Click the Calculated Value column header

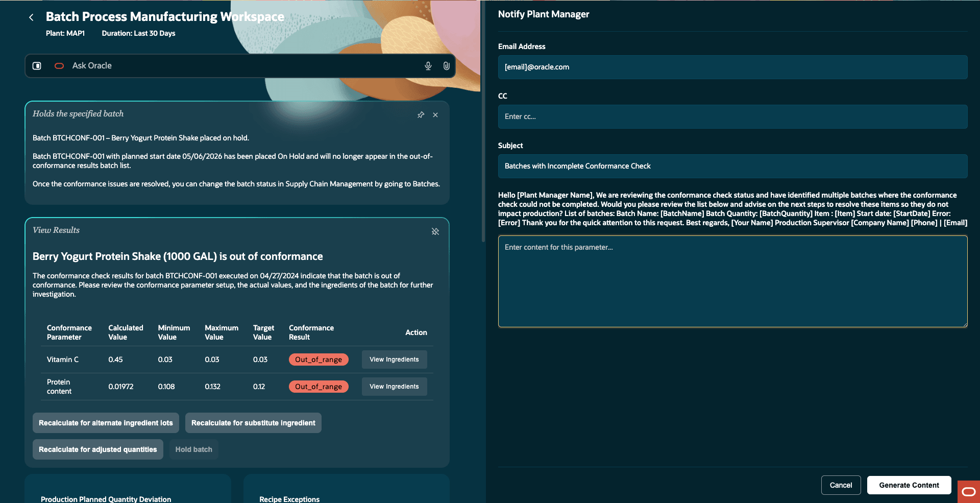pyautogui.click(x=126, y=332)
